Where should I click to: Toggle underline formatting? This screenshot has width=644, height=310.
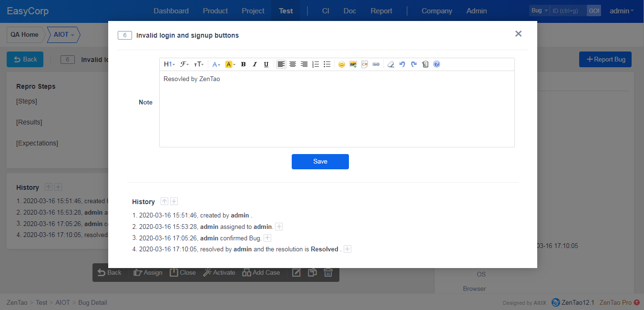point(266,64)
